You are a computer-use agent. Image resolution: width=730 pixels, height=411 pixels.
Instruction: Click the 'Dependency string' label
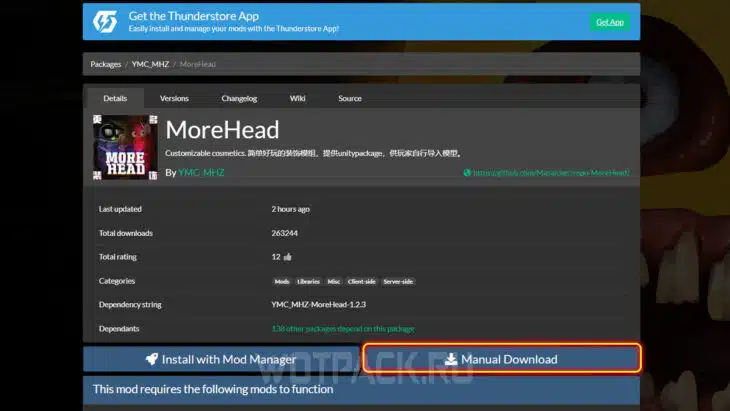coord(130,304)
